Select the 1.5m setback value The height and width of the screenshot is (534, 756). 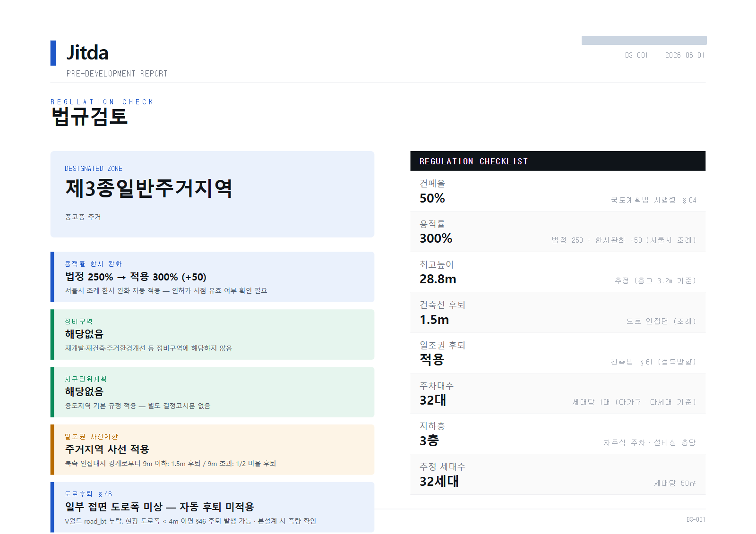click(434, 320)
